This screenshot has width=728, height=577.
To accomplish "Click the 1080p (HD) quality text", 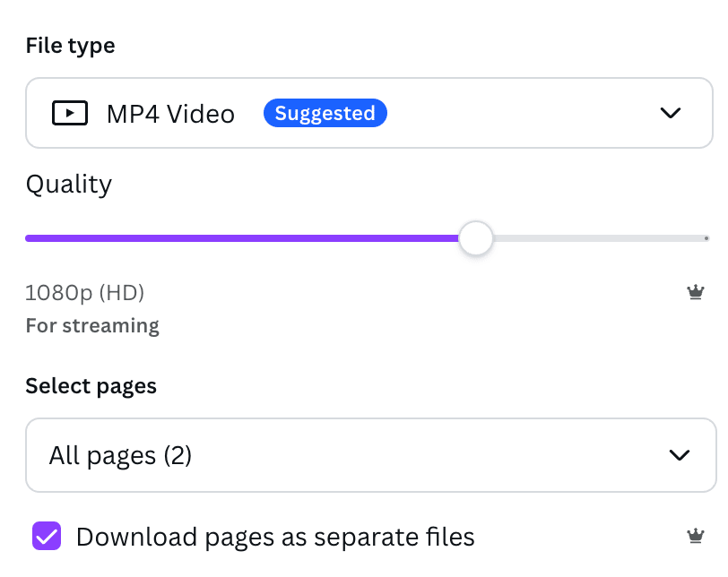I will (x=84, y=293).
